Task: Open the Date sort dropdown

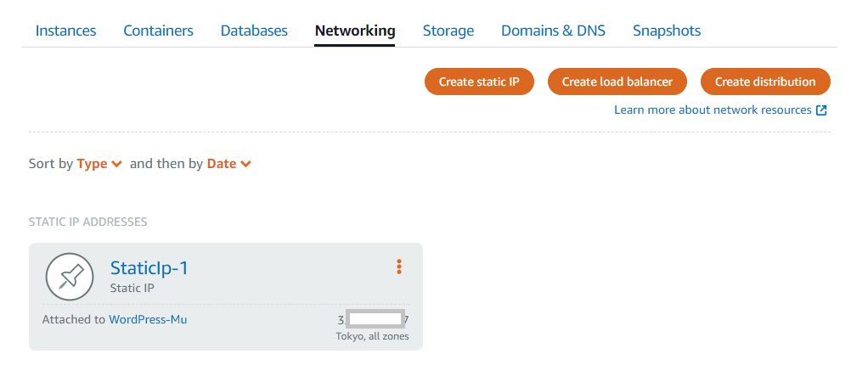Action: tap(229, 164)
